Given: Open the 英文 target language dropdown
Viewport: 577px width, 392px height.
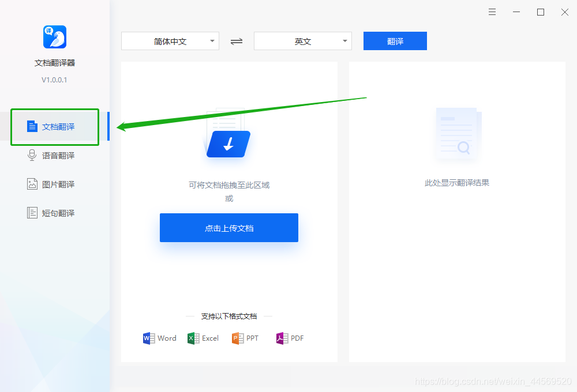Looking at the screenshot, I should 302,41.
